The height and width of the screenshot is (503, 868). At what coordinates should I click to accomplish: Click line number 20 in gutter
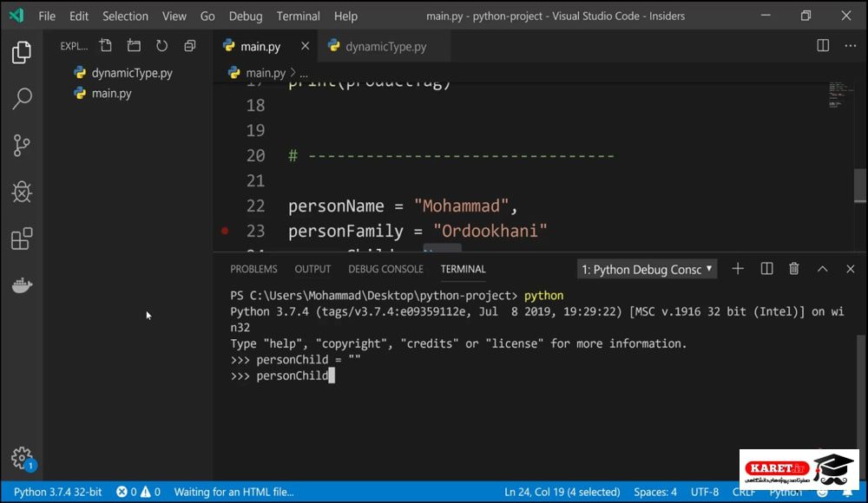click(255, 155)
